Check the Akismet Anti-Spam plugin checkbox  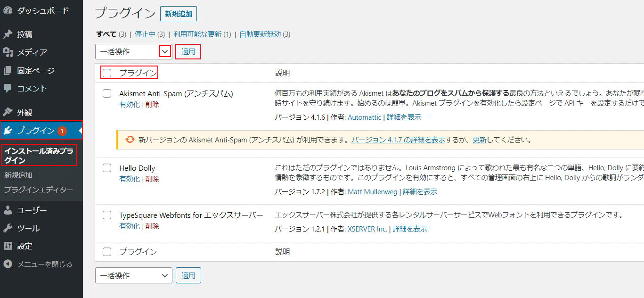pos(107,93)
